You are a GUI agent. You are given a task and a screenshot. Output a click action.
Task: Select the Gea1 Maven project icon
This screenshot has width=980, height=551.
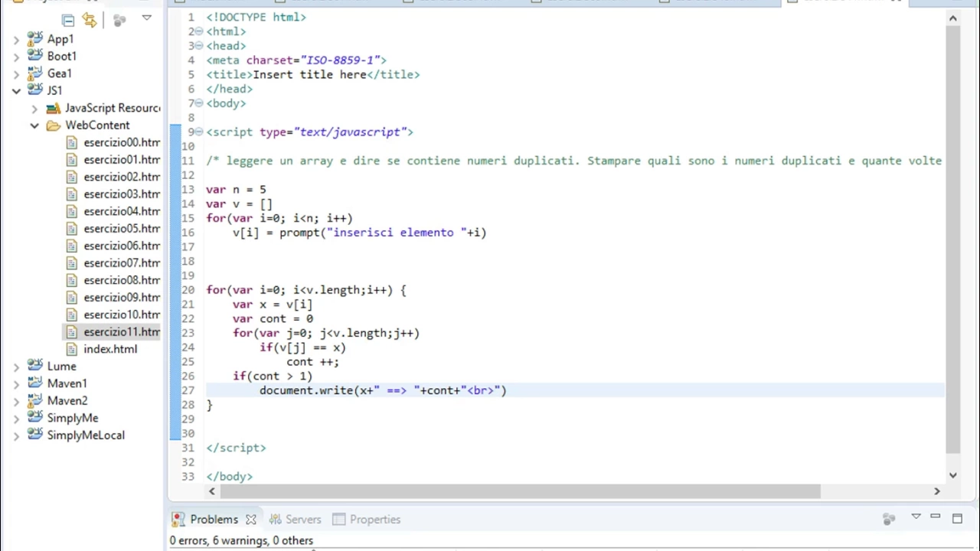[x=34, y=73]
